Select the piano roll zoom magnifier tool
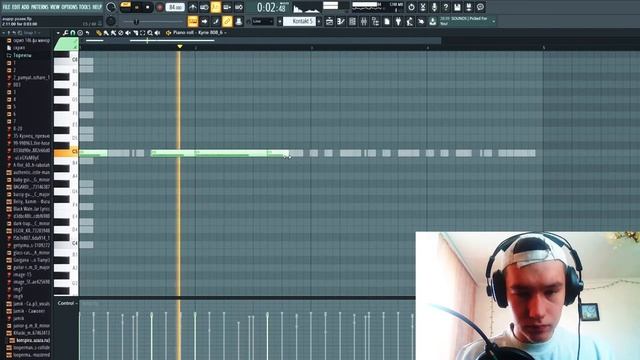Screen dimensions: 640x360 pyautogui.click(x=150, y=33)
